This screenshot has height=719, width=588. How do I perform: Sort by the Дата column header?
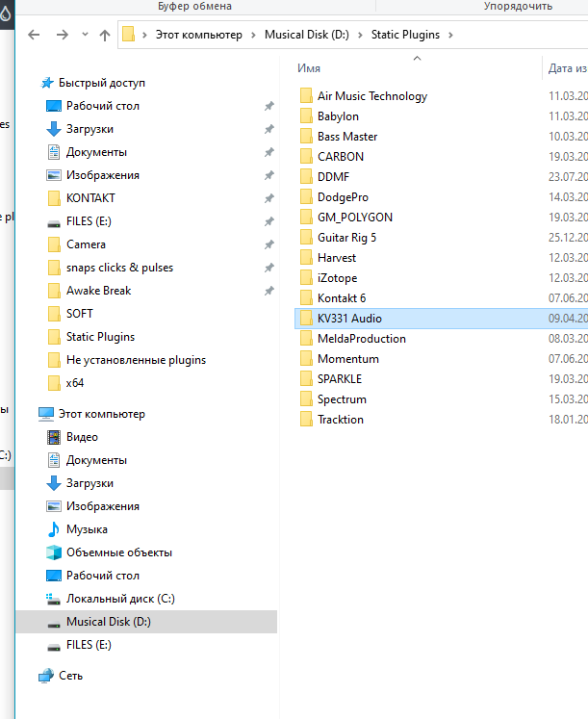(566, 68)
